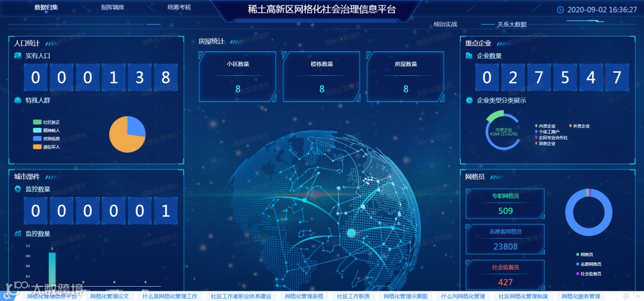Screen dimensions: 644x301
Task: Click the pie icon beside 企业类型分类展示
Action: tap(469, 100)
